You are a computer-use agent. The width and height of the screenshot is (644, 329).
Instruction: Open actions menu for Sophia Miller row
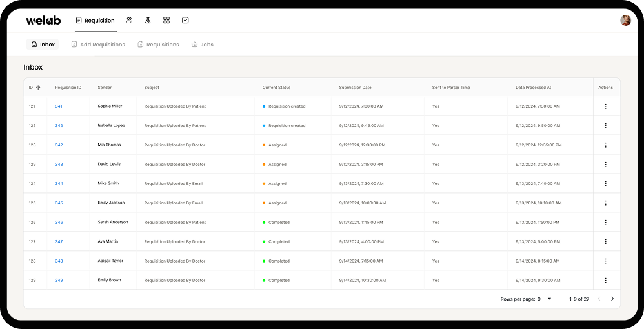[605, 106]
